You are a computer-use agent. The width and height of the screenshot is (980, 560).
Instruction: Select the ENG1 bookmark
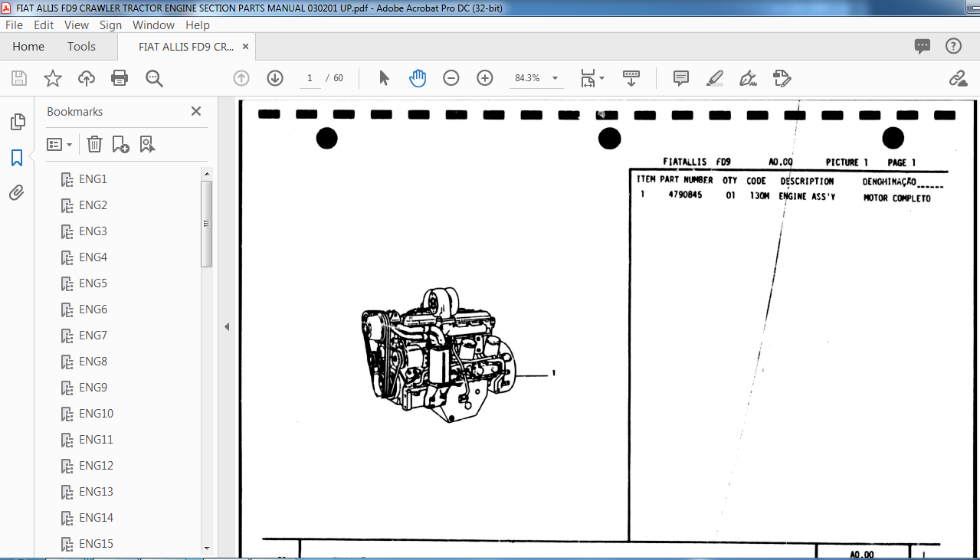click(x=93, y=179)
